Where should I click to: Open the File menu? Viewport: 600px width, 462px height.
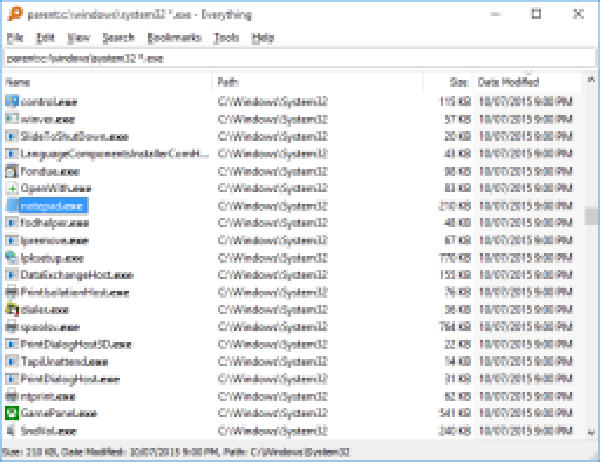coord(15,38)
